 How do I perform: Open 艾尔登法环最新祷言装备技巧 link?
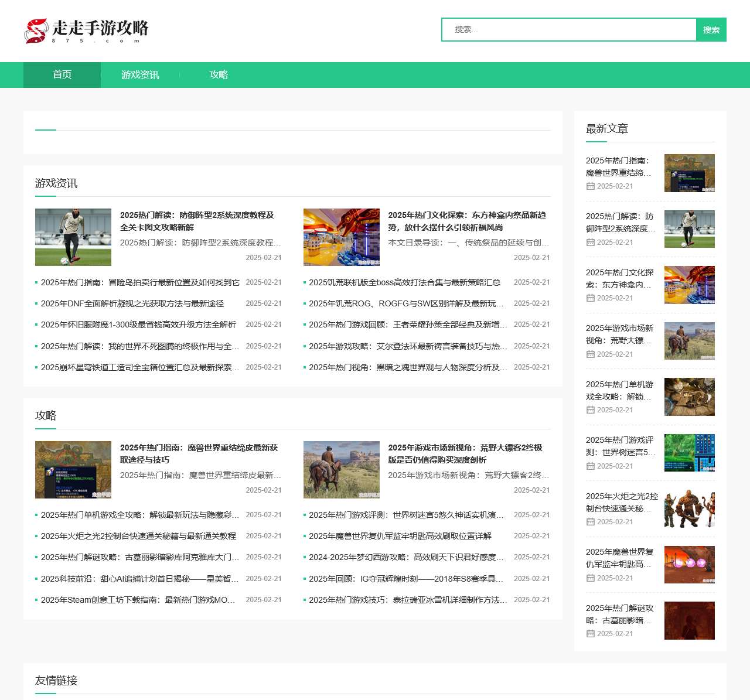tap(408, 346)
